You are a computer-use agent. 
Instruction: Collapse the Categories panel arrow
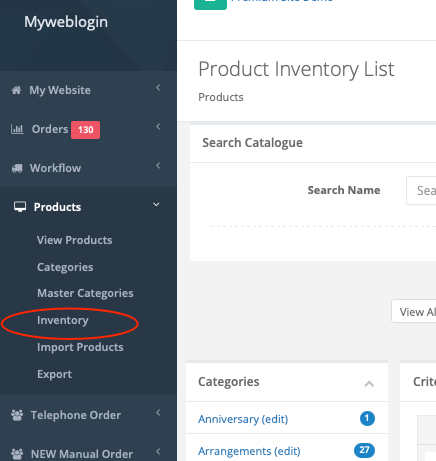point(369,384)
